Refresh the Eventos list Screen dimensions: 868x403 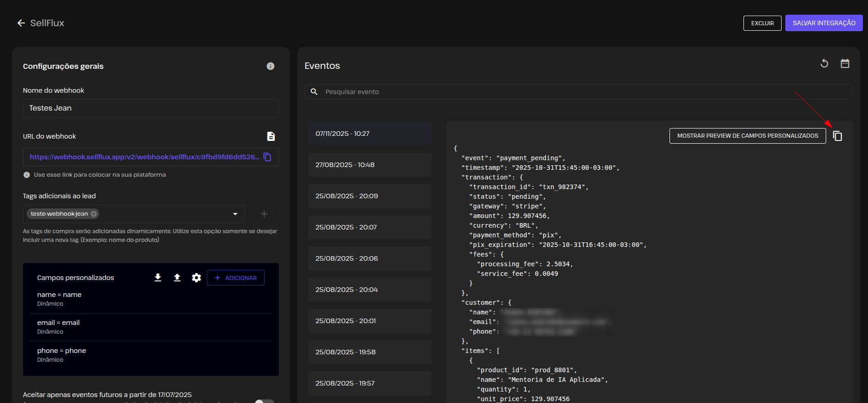pos(824,63)
